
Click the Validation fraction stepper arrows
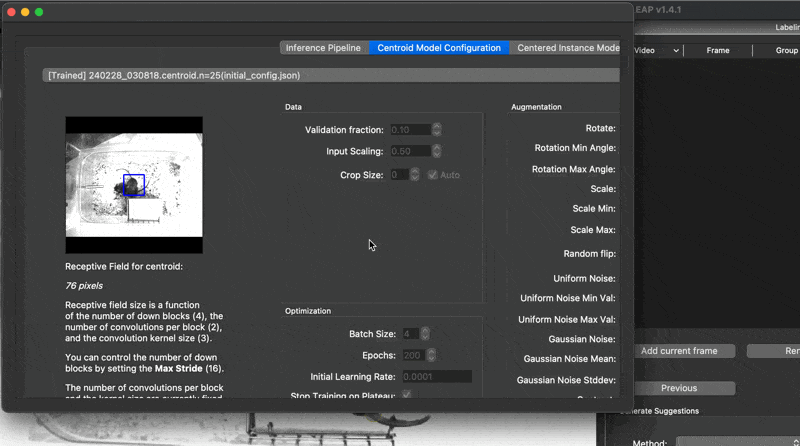click(437, 130)
